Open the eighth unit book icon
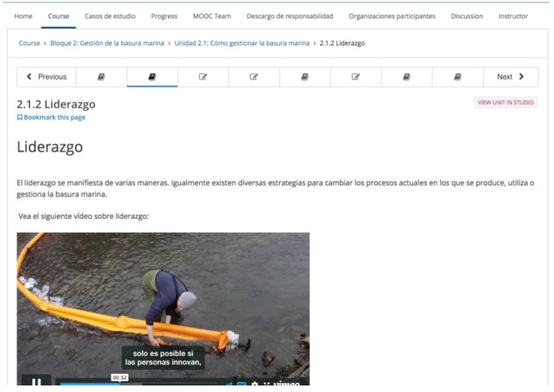The height and width of the screenshot is (392, 554). pyautogui.click(x=458, y=77)
